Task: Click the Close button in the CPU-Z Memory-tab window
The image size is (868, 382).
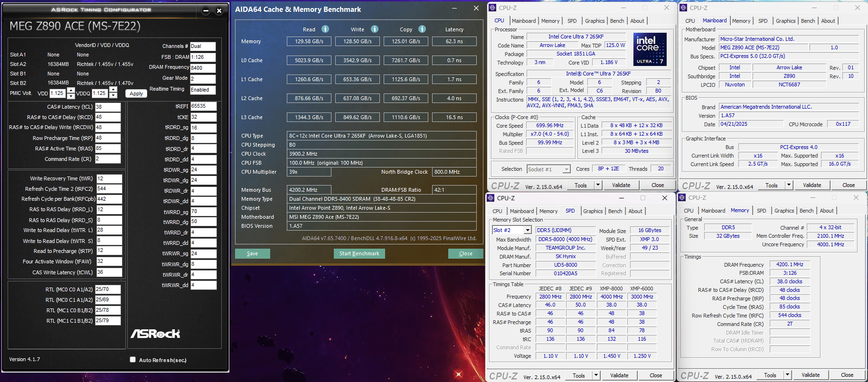Action: click(x=847, y=375)
